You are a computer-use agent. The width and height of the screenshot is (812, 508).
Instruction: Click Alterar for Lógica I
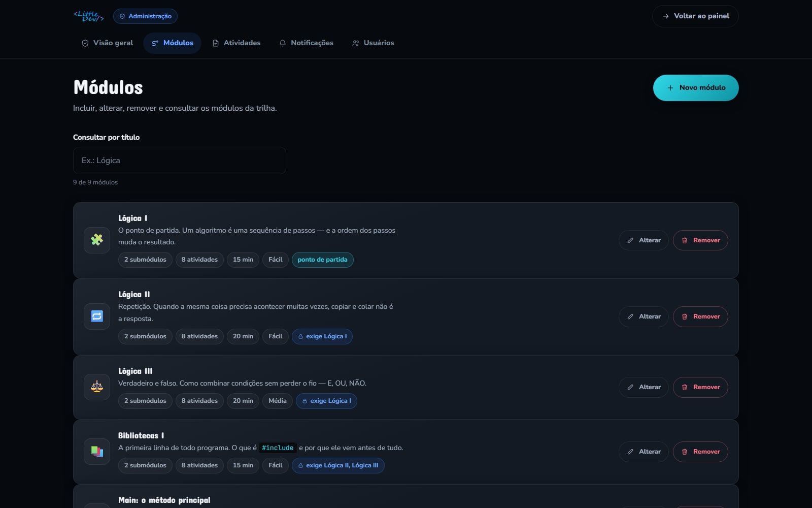pyautogui.click(x=644, y=240)
